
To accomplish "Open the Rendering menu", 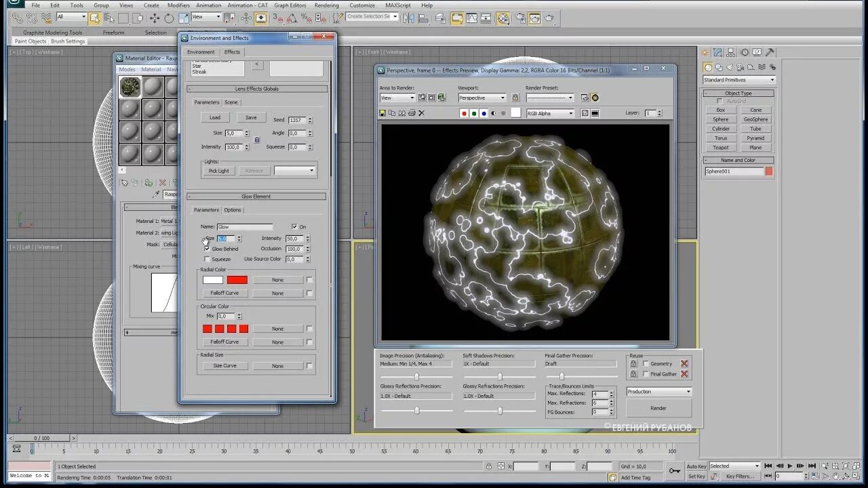I will pyautogui.click(x=326, y=5).
